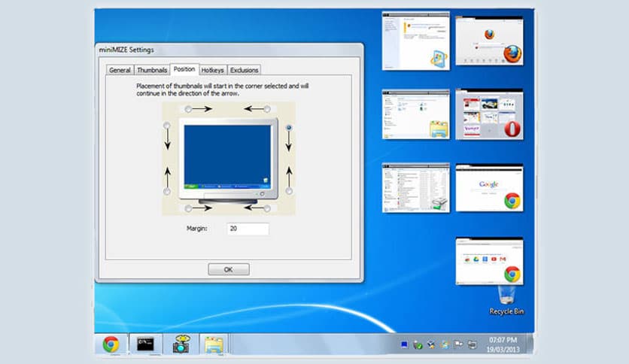This screenshot has height=364, width=629.
Task: Select bottom-left corner going right radio
Action: (188, 208)
